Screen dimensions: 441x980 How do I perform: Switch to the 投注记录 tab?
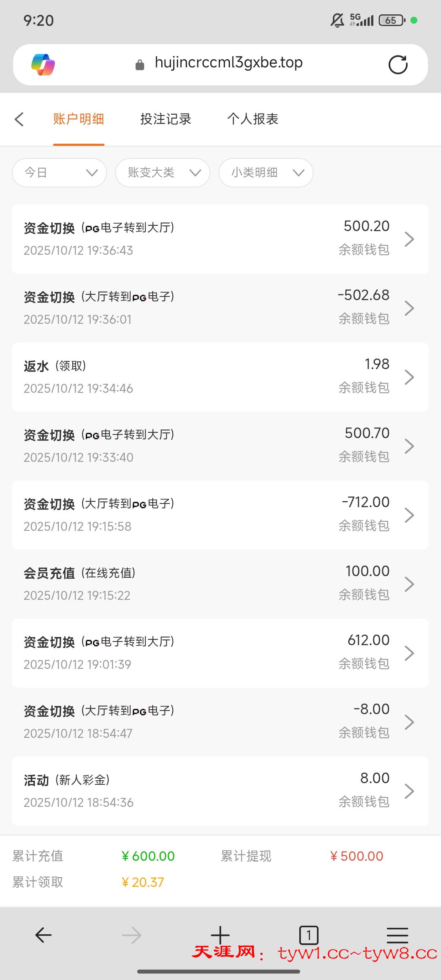[x=166, y=119]
